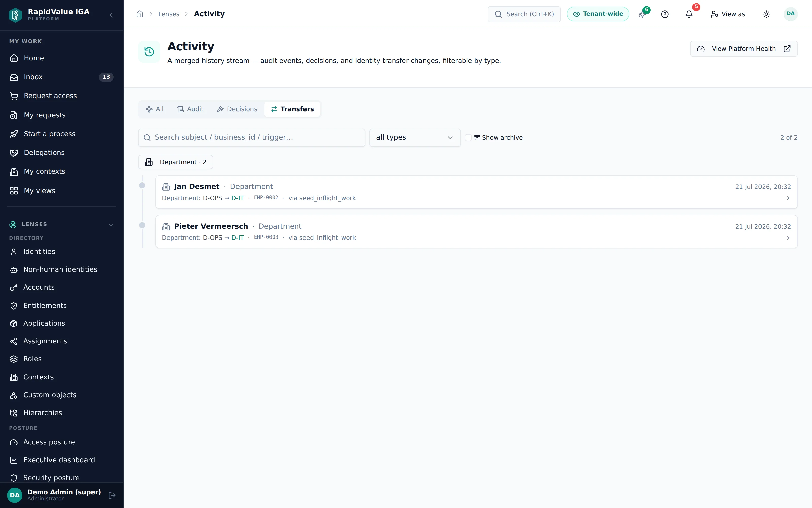Switch to the Decisions tab
The image size is (812, 508).
[237, 109]
